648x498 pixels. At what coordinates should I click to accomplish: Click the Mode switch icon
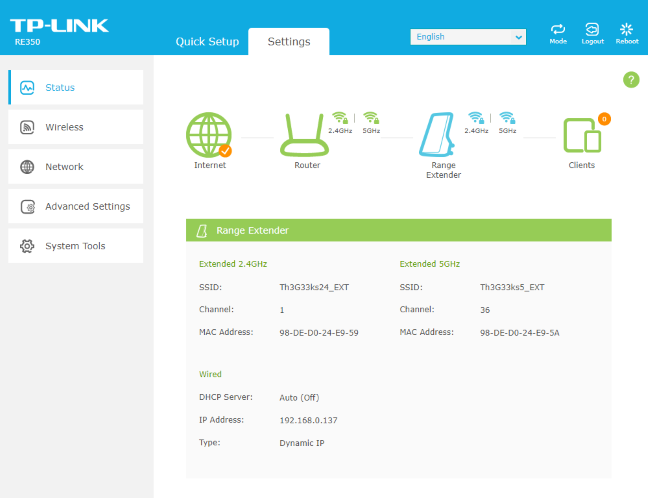click(x=558, y=29)
